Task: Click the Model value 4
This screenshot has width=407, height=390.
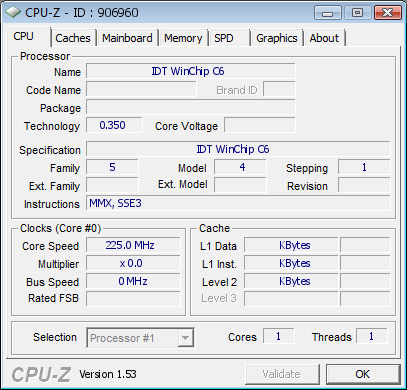Action: click(240, 167)
